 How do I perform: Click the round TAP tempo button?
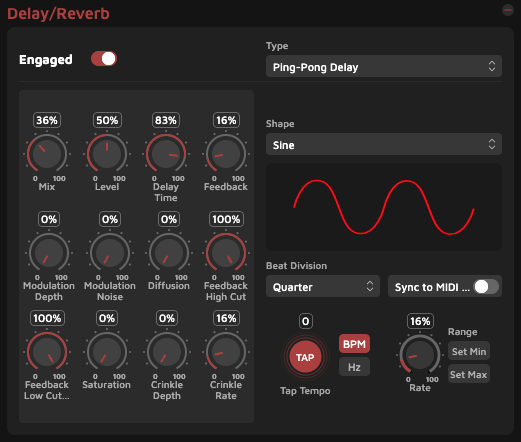point(305,357)
